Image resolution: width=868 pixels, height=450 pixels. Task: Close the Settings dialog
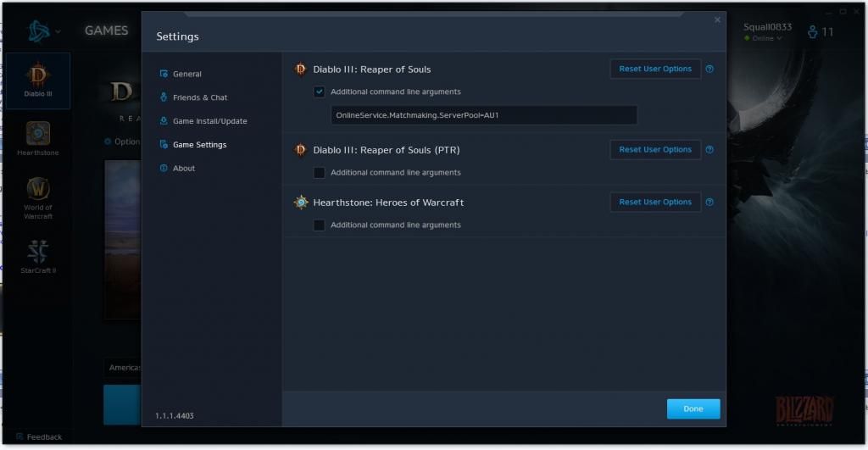pos(717,20)
